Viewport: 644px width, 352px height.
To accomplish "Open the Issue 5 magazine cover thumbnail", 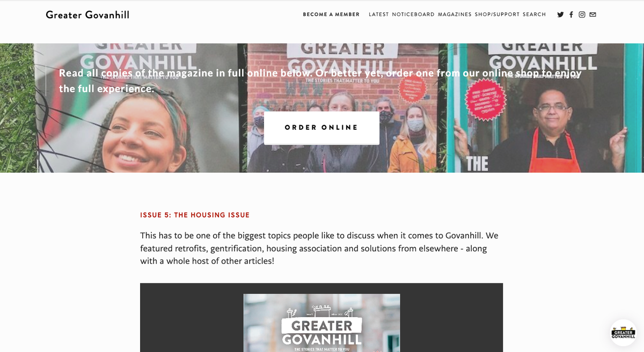I will pos(321,322).
